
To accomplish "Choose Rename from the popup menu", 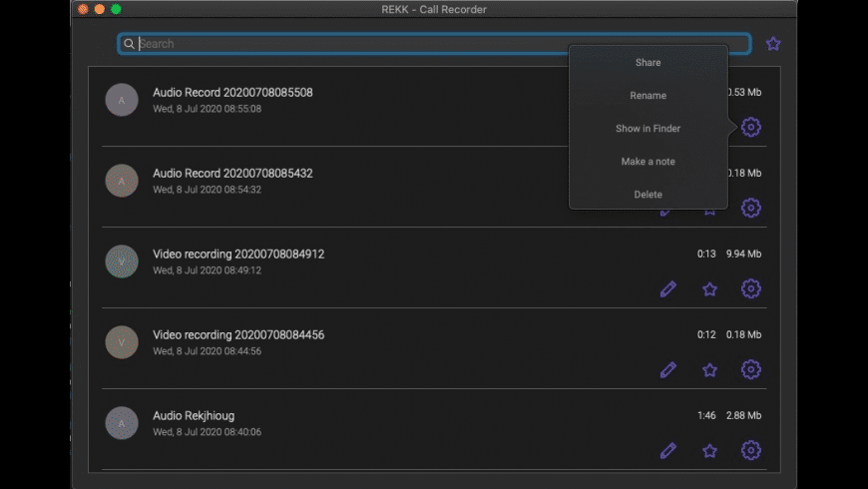I will [648, 95].
